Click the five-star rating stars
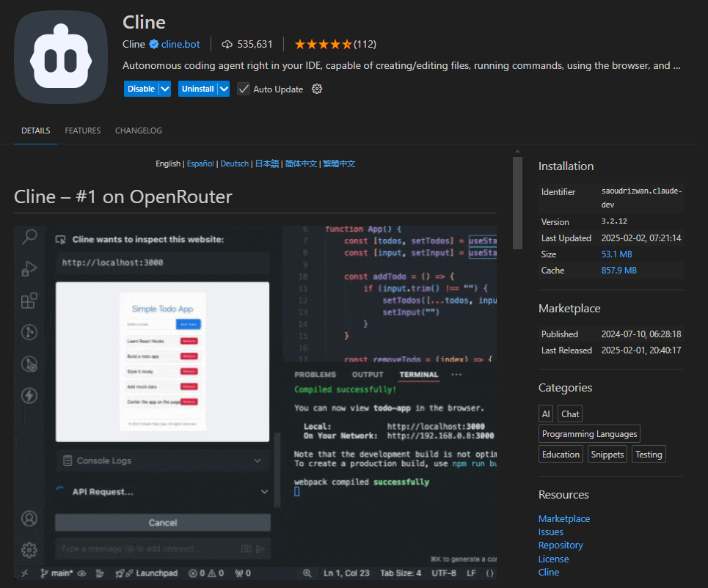 coord(323,44)
